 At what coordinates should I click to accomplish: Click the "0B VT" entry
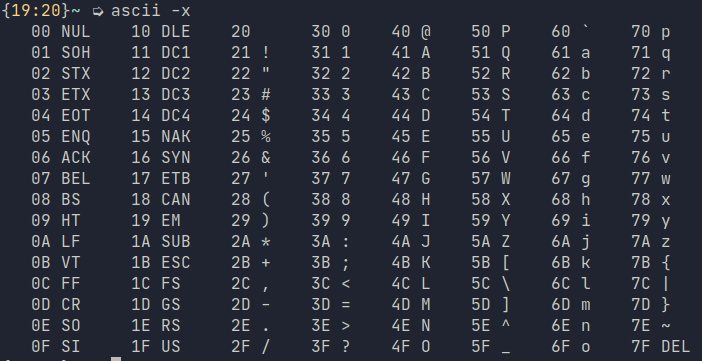click(x=56, y=262)
